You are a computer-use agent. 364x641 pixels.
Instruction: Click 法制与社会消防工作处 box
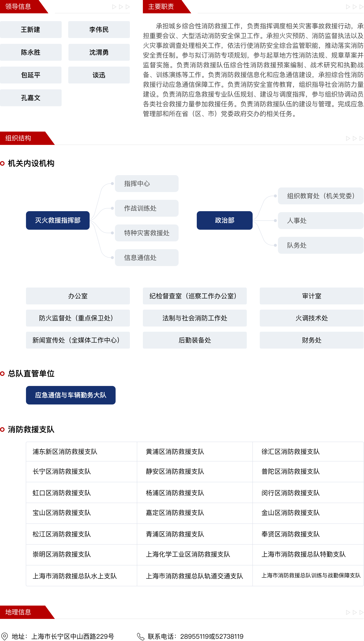(x=195, y=318)
